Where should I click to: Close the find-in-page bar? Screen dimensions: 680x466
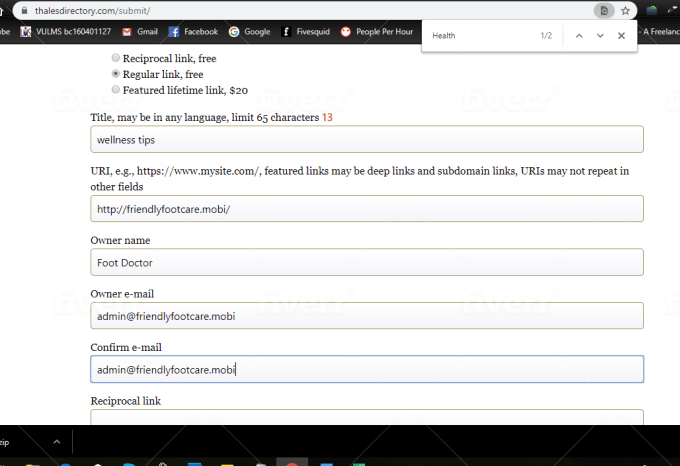point(621,35)
